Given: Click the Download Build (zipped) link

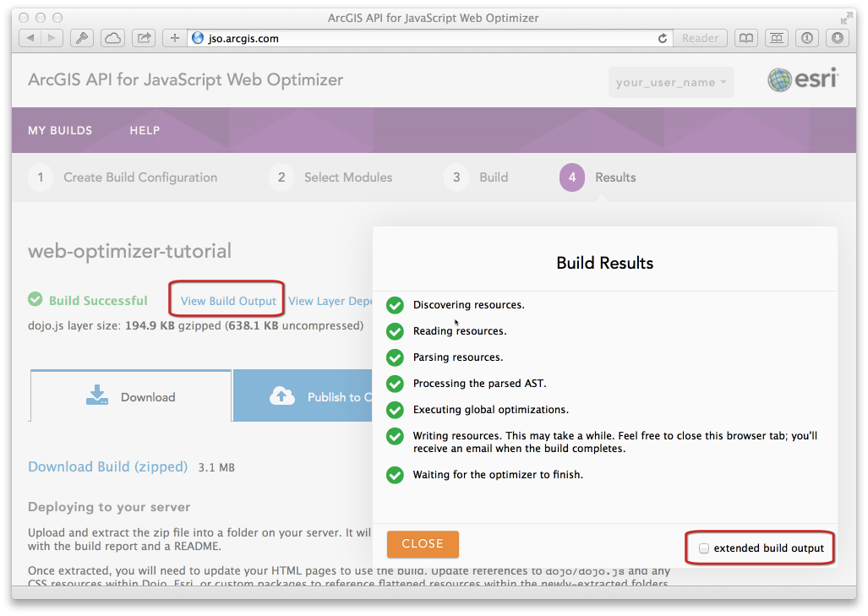Looking at the screenshot, I should click(x=108, y=467).
